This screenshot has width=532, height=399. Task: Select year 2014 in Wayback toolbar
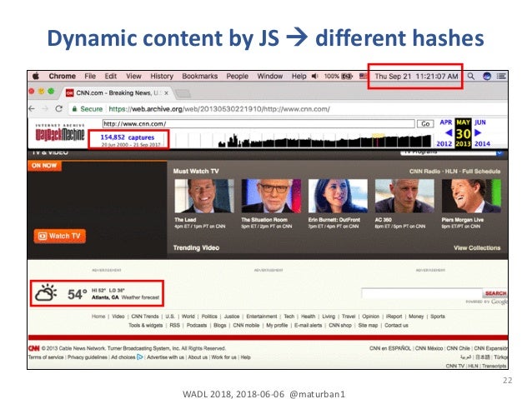[x=482, y=144]
